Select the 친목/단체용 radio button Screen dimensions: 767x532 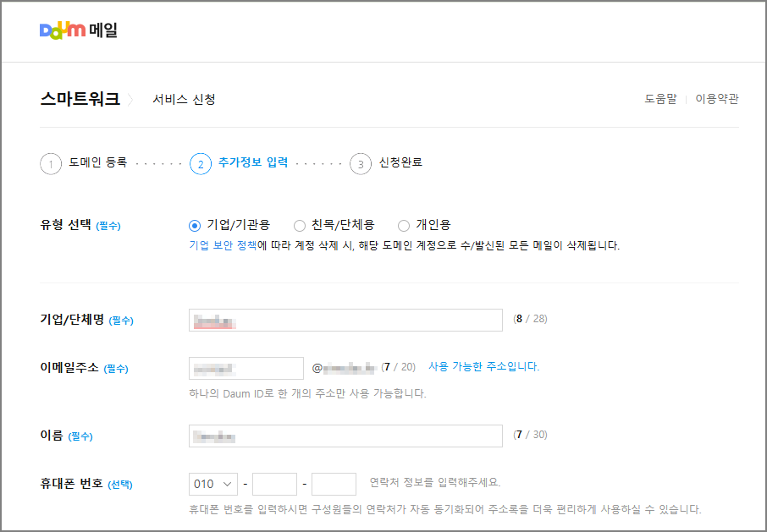coord(299,225)
